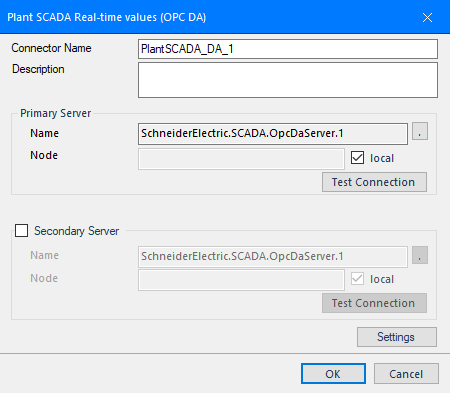This screenshot has width=450, height=393.
Task: Enable the Secondary Server checkbox
Action: [x=22, y=230]
